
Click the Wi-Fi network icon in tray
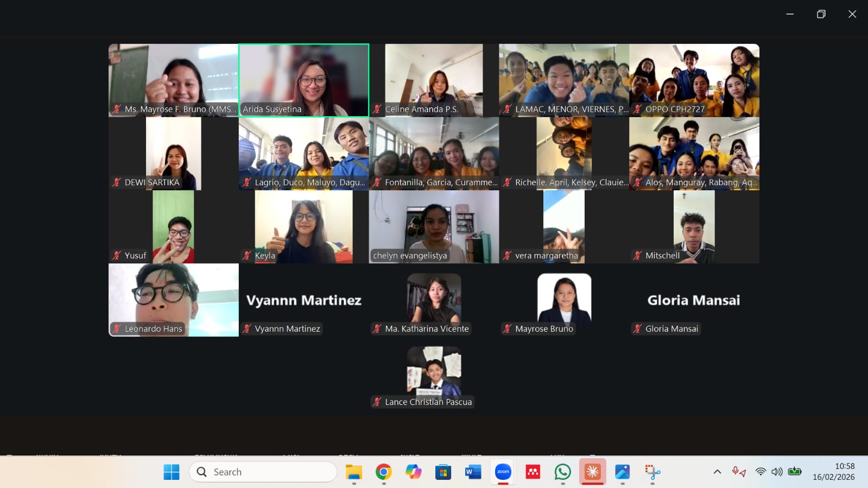(x=761, y=472)
